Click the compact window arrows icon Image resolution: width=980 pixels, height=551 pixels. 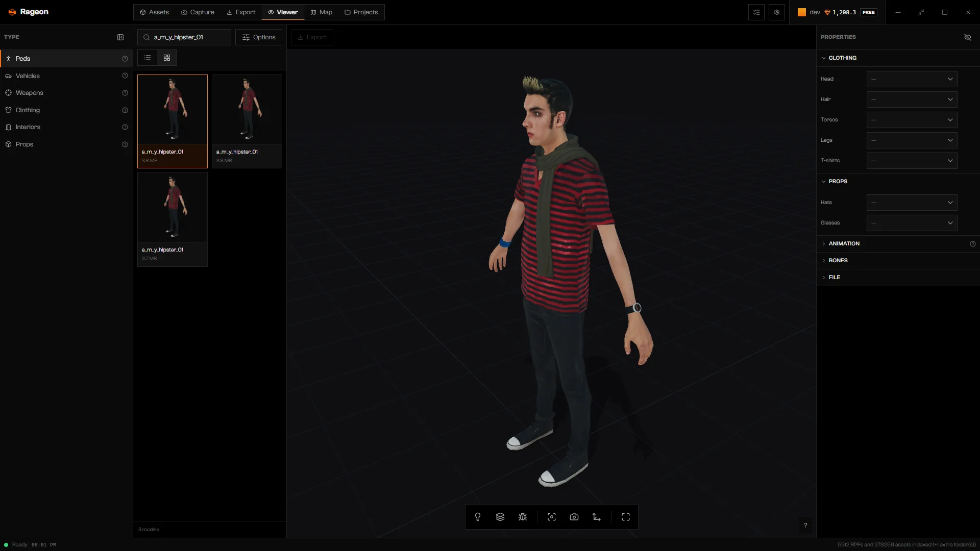(921, 12)
